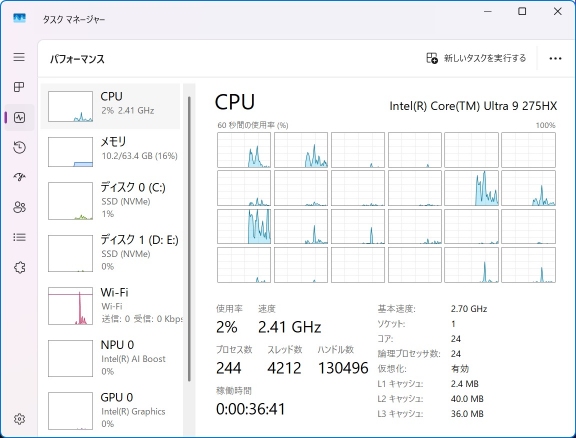Open the Services puzzle-piece icon
Image resolution: width=576 pixels, height=438 pixels.
[19, 267]
